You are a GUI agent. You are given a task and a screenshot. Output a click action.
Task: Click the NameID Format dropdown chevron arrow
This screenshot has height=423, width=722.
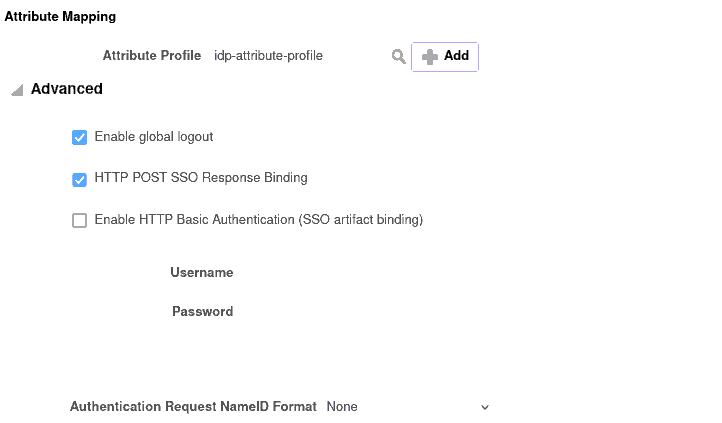click(485, 408)
